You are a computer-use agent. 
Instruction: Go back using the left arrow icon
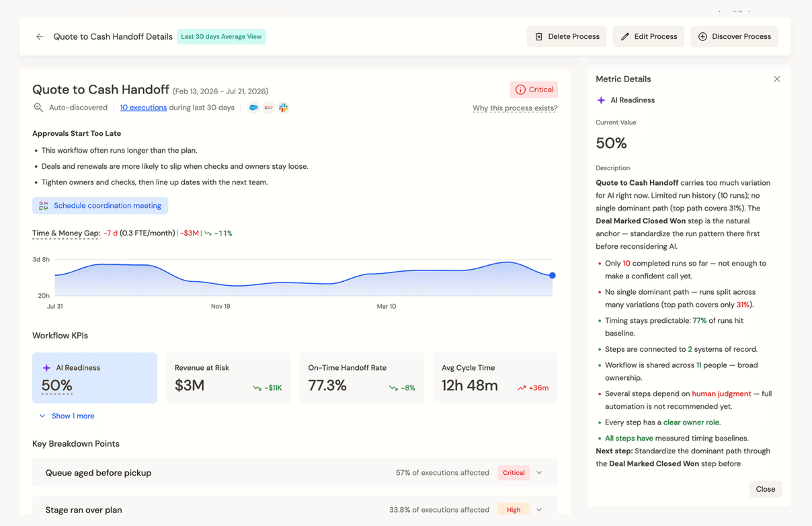click(40, 37)
